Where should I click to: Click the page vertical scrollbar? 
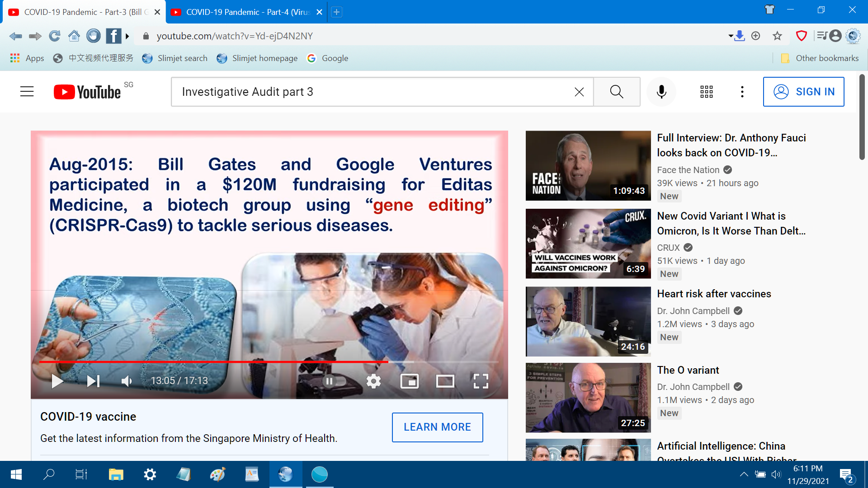[862, 117]
